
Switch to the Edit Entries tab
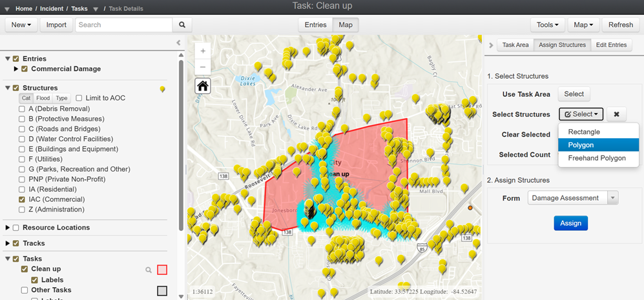pyautogui.click(x=611, y=45)
